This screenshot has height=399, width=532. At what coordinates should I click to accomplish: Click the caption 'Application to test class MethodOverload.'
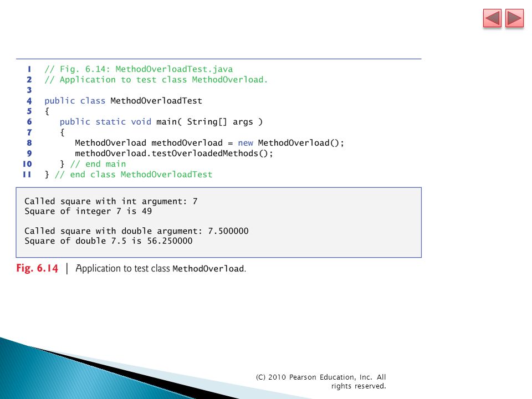(161, 268)
